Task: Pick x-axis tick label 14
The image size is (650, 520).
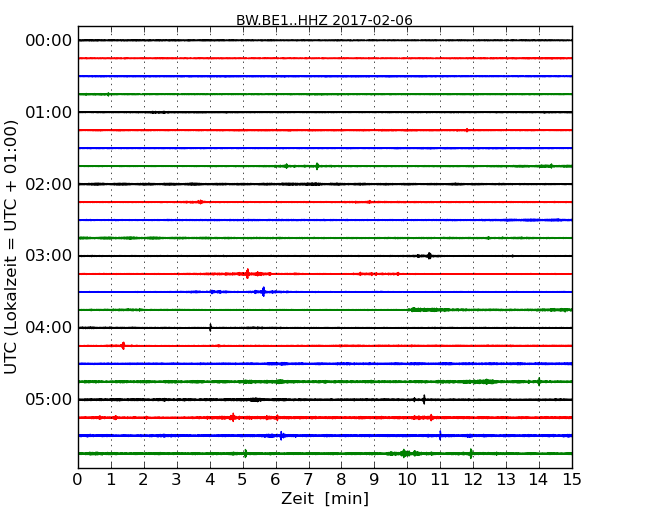Action: pos(538,480)
